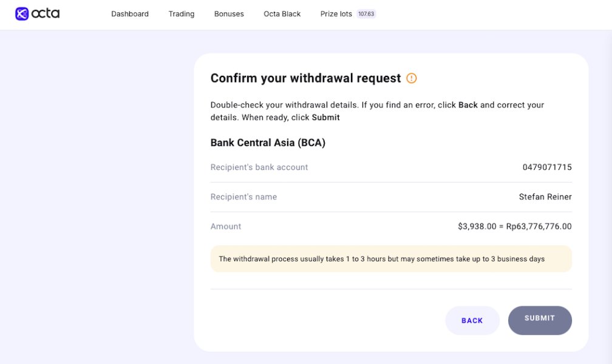The width and height of the screenshot is (612, 364).
Task: Click the Confirm your withdrawal request title
Action: pos(305,78)
